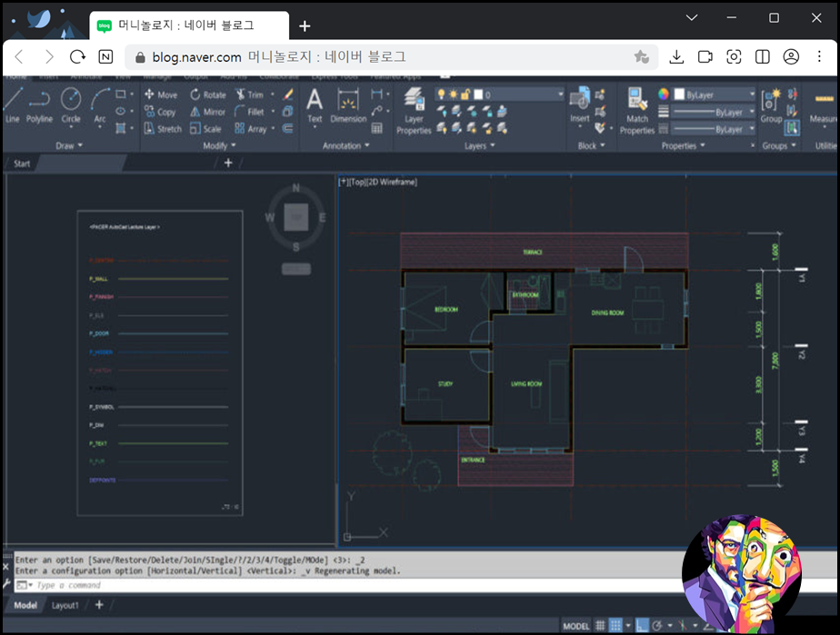This screenshot has height=635, width=840.
Task: Click the Offset tool icon
Action: (288, 129)
